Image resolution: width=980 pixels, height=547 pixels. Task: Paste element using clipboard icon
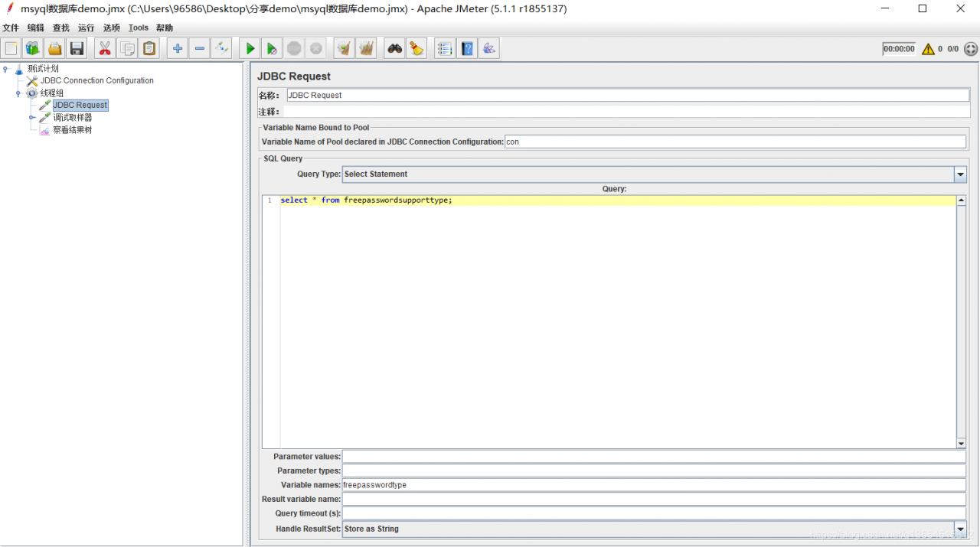point(149,49)
